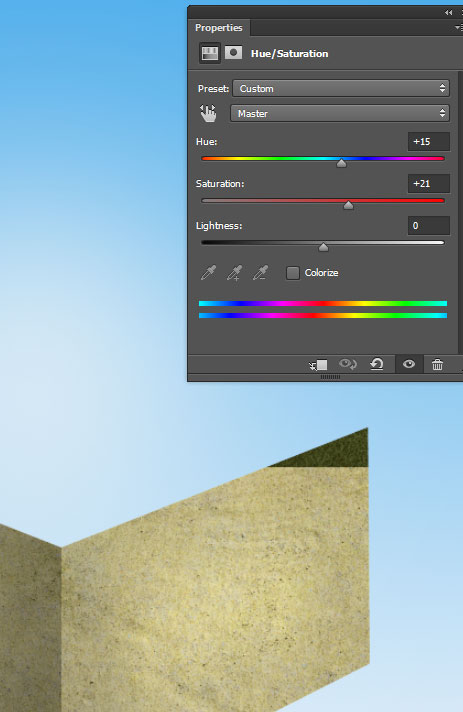Open the Master channel dropdown
Viewport: 463px width, 712px height.
tap(340, 114)
